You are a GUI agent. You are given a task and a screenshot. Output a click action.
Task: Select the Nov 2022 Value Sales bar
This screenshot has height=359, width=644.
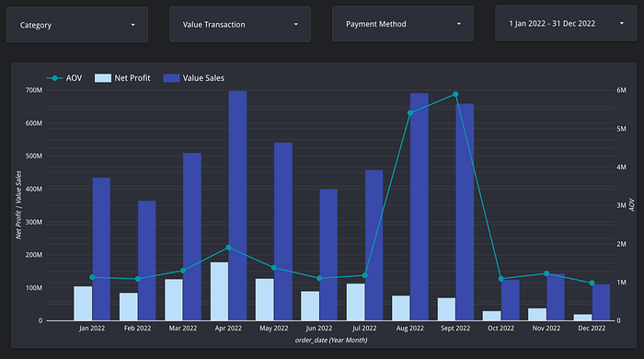pos(556,297)
